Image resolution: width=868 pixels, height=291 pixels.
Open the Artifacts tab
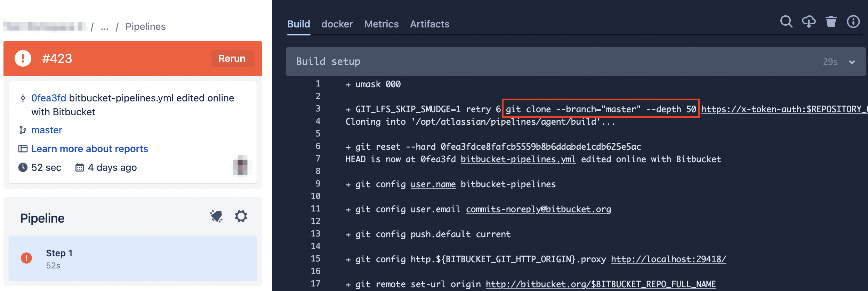[429, 24]
